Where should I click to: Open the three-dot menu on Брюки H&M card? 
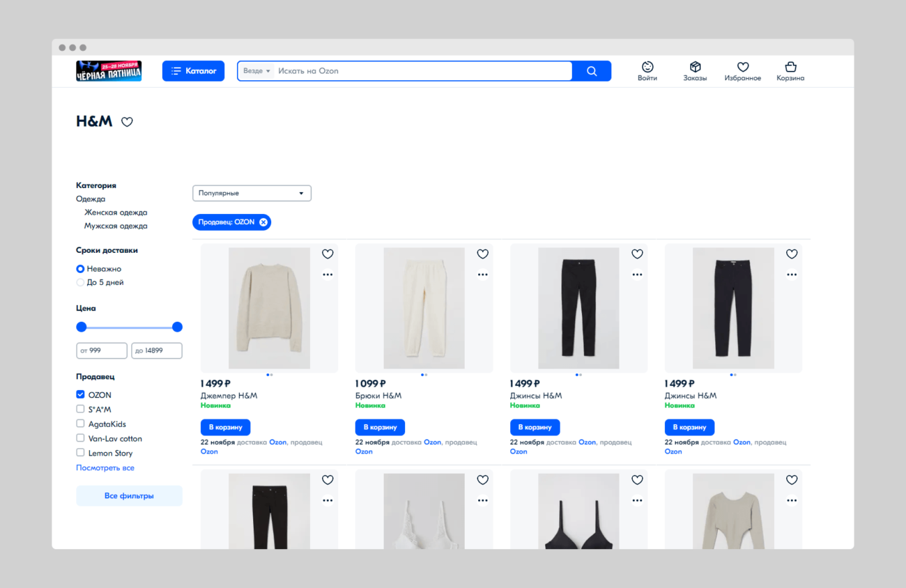coord(482,274)
